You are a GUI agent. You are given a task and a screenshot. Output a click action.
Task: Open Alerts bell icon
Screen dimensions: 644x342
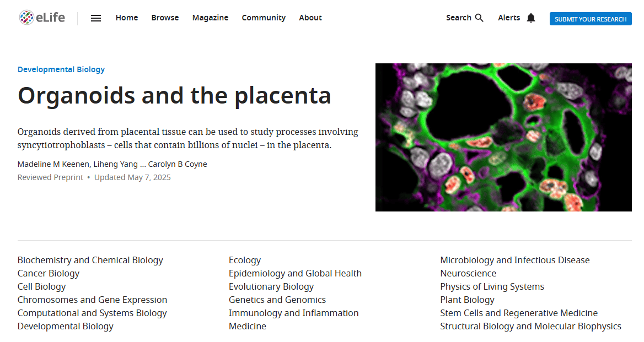click(530, 18)
